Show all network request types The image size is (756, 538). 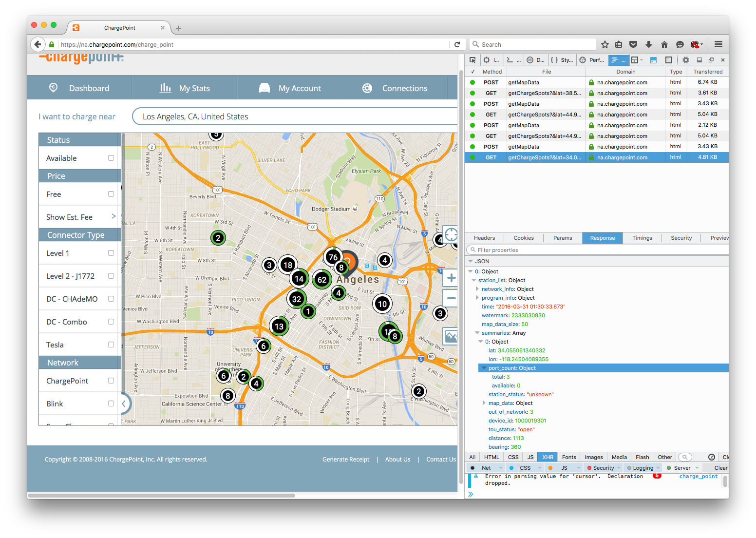[472, 457]
